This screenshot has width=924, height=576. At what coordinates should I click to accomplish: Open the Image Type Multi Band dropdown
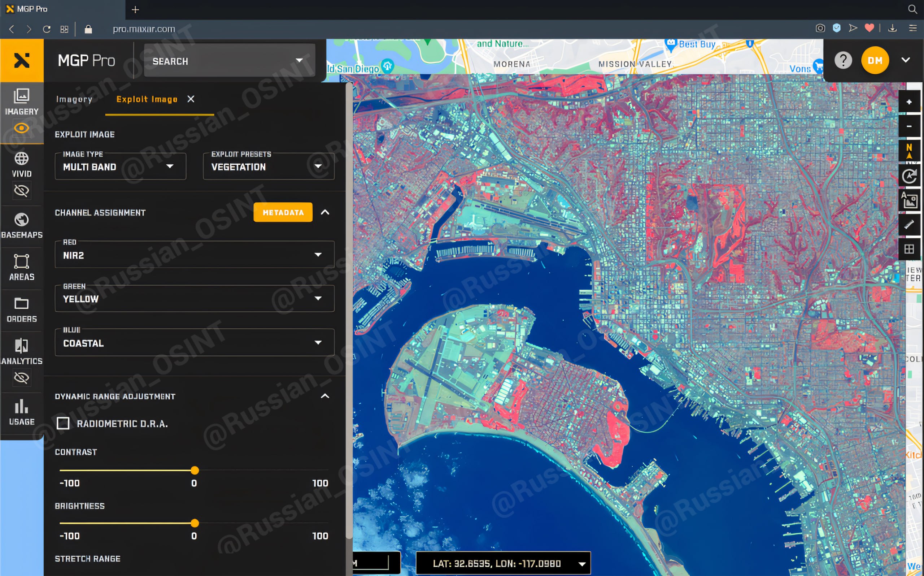tap(120, 166)
